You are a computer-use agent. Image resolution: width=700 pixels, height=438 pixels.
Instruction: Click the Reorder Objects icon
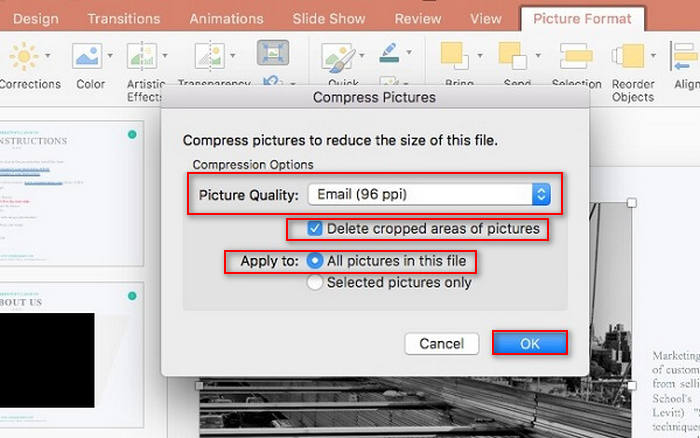coord(628,58)
